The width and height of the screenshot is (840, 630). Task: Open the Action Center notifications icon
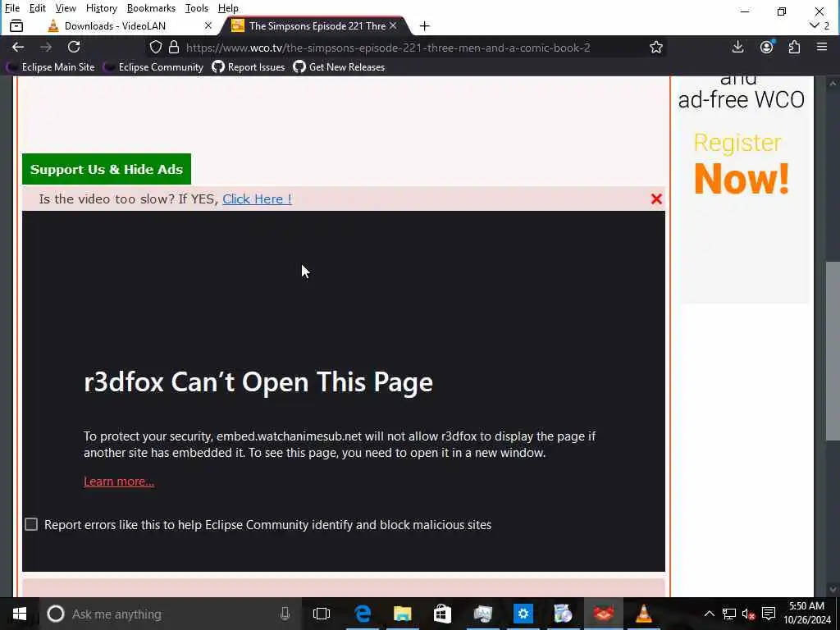769,614
